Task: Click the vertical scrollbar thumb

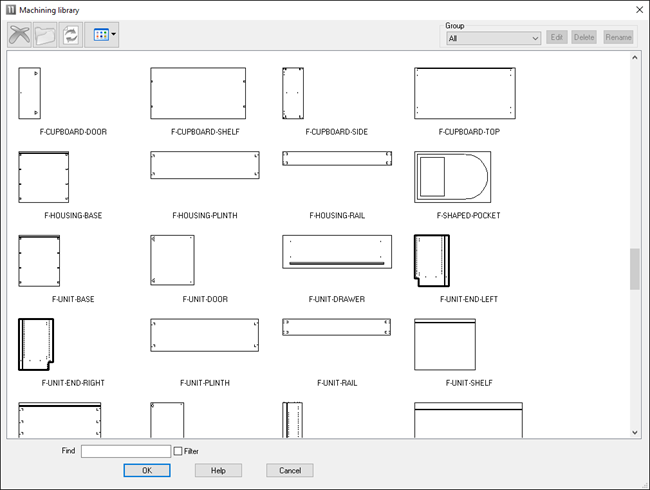Action: tap(635, 269)
